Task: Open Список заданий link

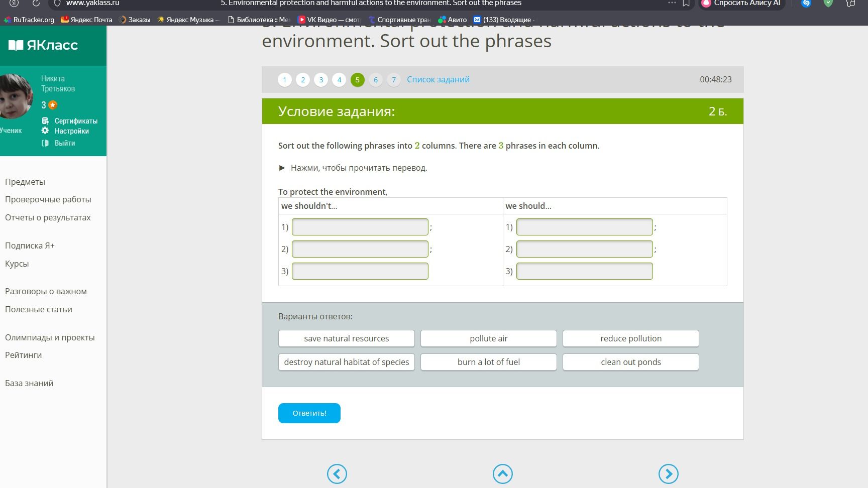Action: point(438,79)
